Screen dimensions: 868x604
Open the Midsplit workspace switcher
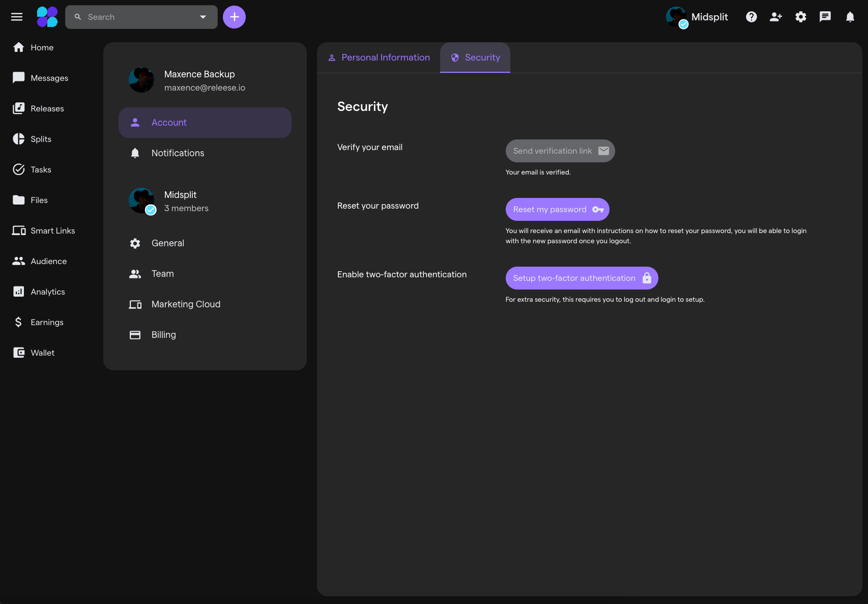[697, 17]
